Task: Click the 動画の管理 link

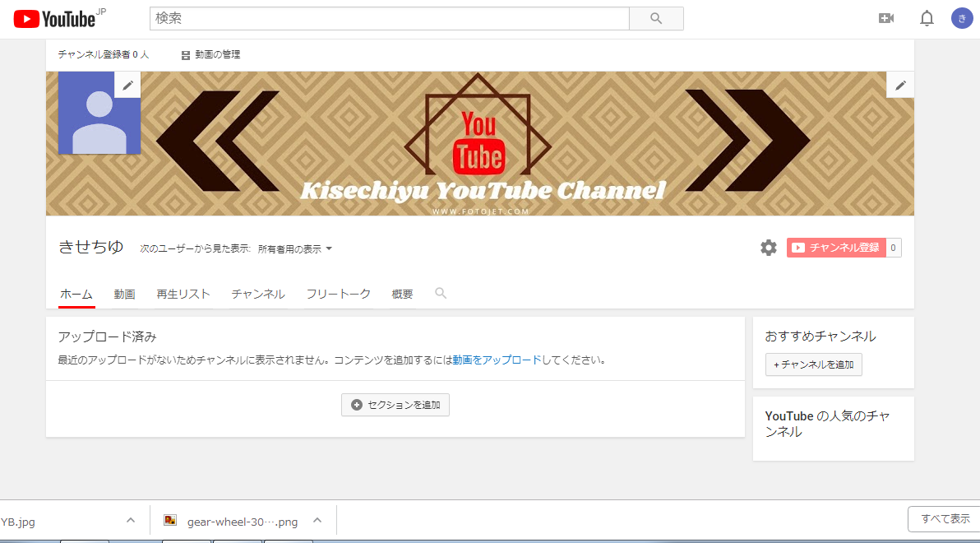Action: point(218,55)
